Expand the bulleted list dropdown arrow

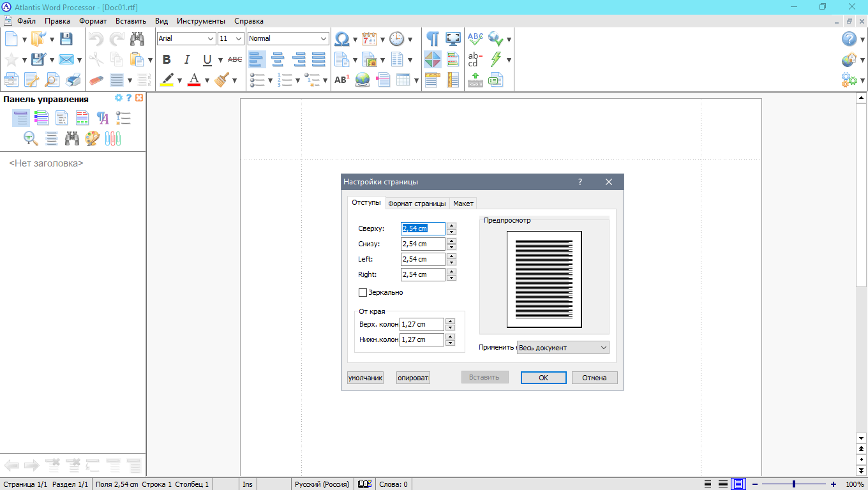[x=270, y=80]
